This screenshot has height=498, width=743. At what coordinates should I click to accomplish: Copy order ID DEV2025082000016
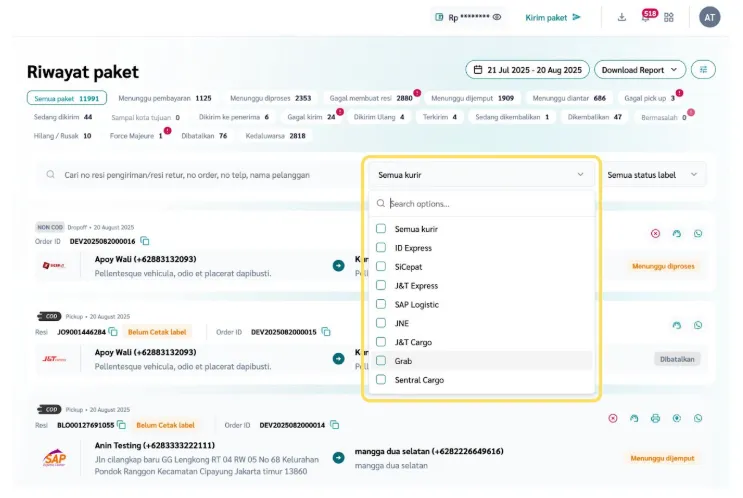(145, 241)
